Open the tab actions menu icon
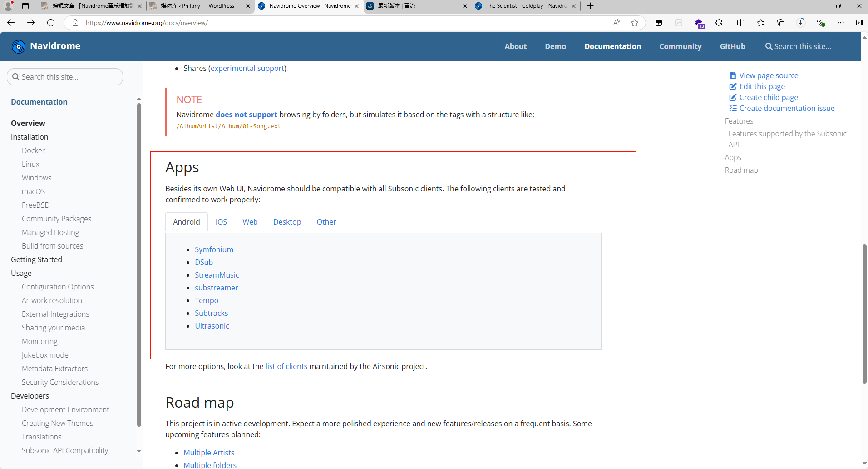Viewport: 868px width, 469px height. pyautogui.click(x=25, y=6)
